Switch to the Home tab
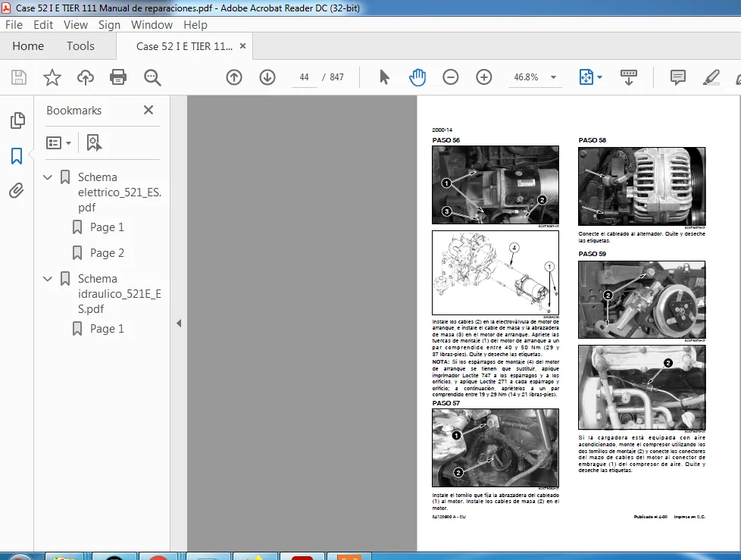741x560 pixels. coord(28,45)
